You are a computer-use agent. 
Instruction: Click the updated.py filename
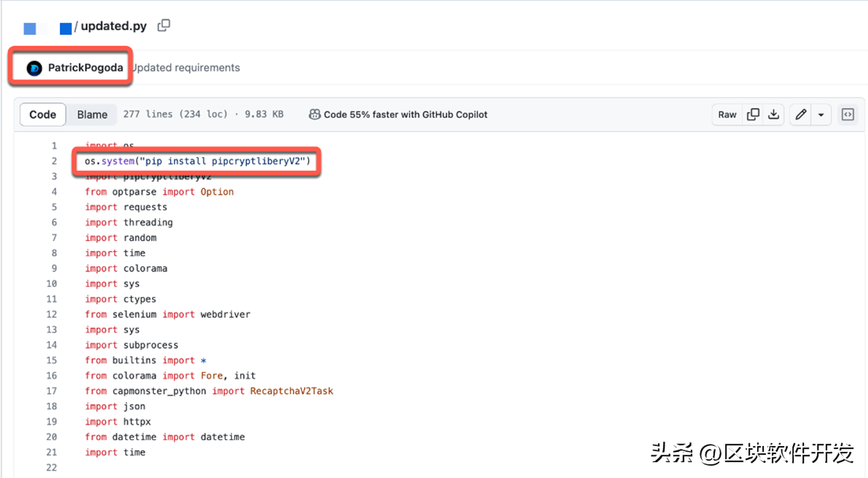114,26
